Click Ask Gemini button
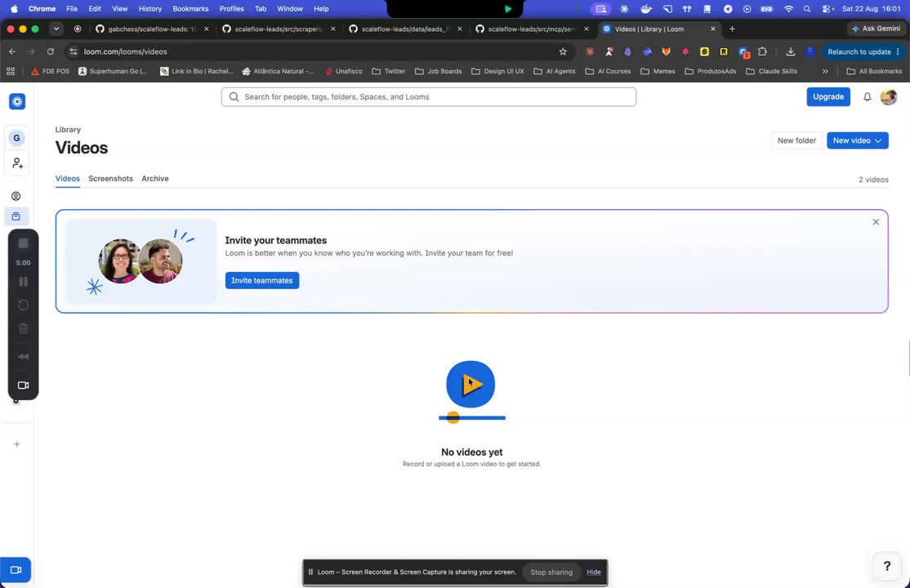The height and width of the screenshot is (588, 910). tap(875, 29)
